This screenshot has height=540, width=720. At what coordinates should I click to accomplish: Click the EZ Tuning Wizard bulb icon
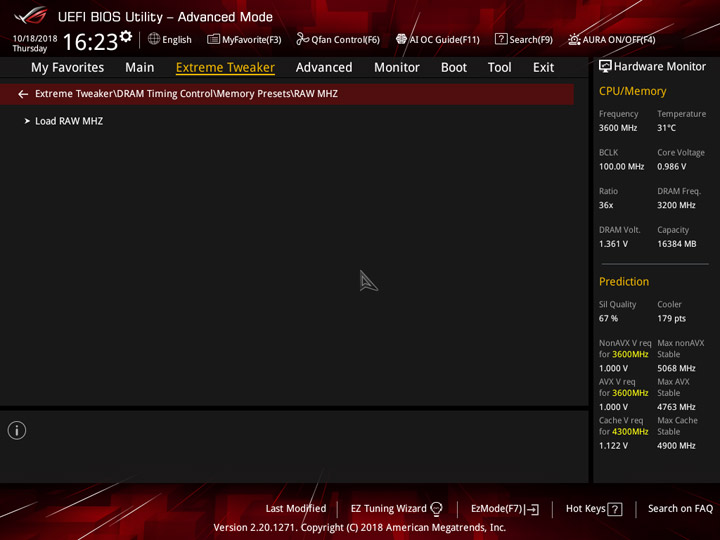tap(436, 508)
